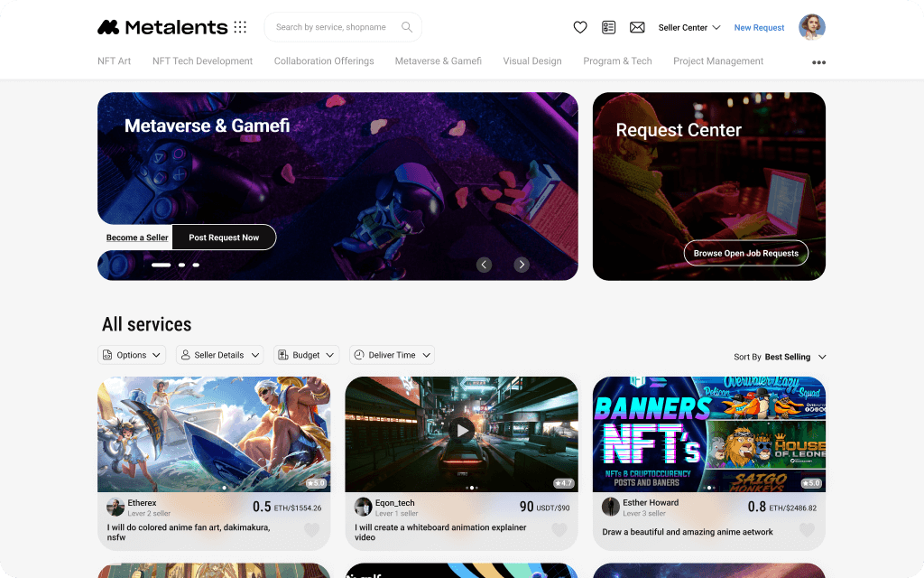Favorite the Esther Howard anime artwork service
The height and width of the screenshot is (578, 924).
point(807,530)
